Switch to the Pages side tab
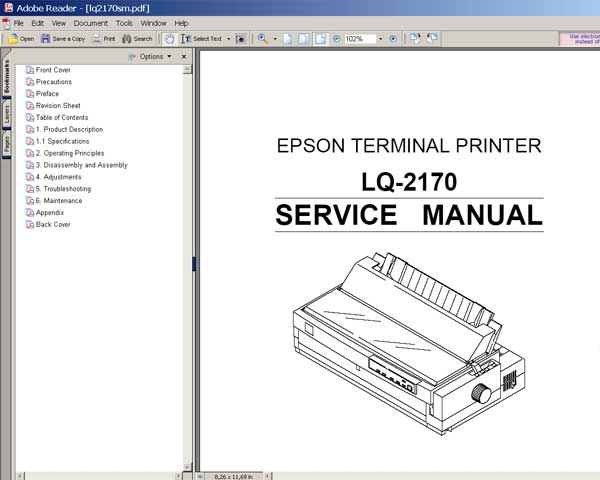The height and width of the screenshot is (480, 600). tap(7, 144)
